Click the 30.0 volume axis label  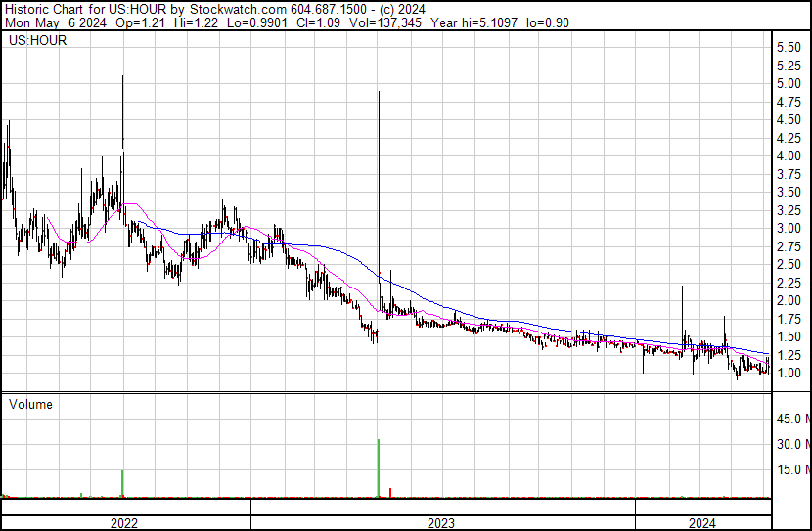coord(791,445)
